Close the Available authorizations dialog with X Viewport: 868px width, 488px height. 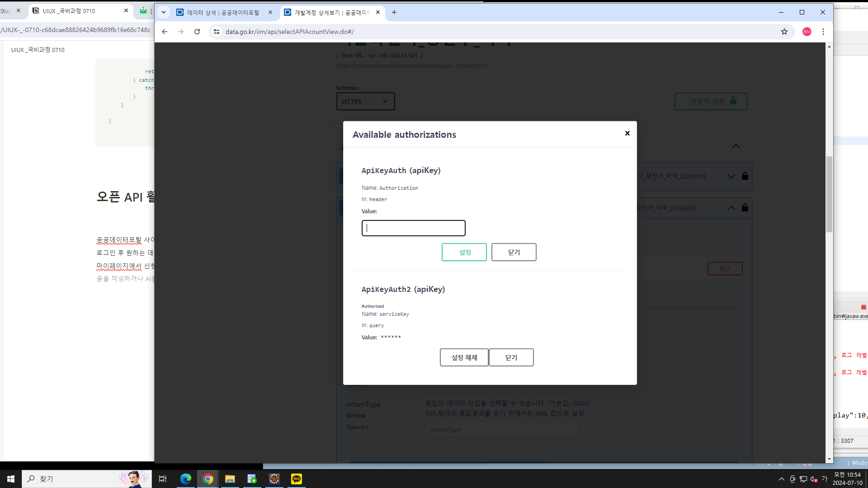click(627, 133)
